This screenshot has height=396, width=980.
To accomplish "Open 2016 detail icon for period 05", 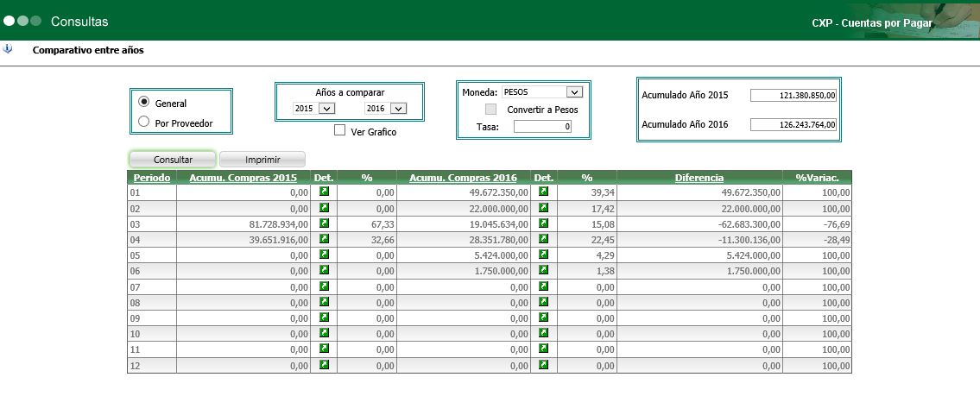I will (544, 255).
